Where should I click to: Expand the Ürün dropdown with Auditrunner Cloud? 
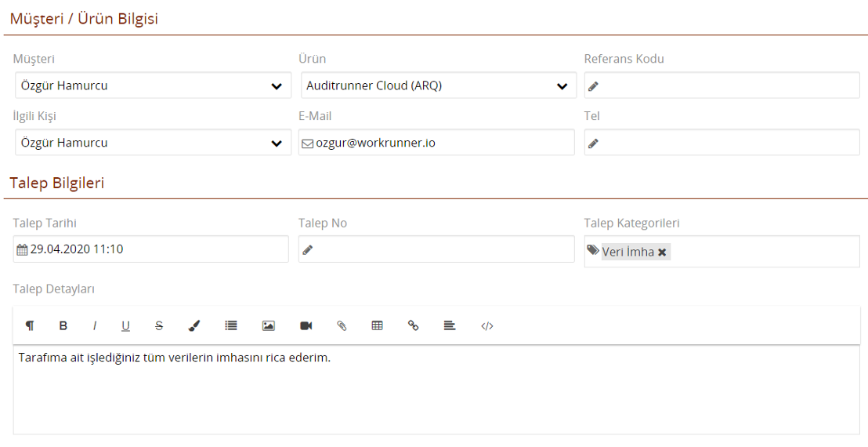pos(439,85)
